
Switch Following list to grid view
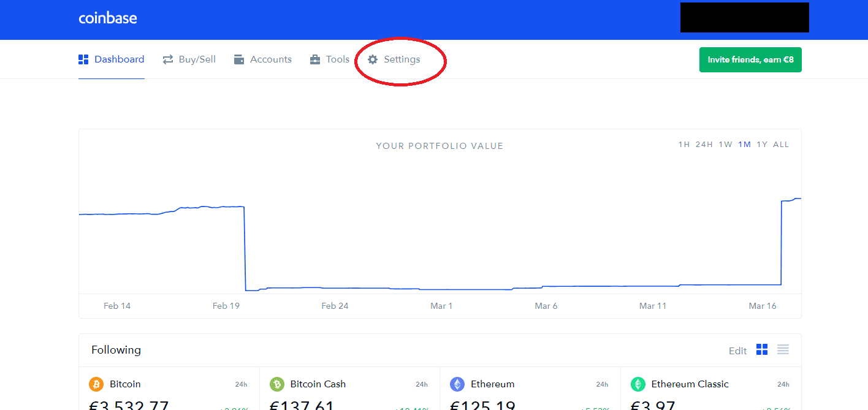(762, 350)
